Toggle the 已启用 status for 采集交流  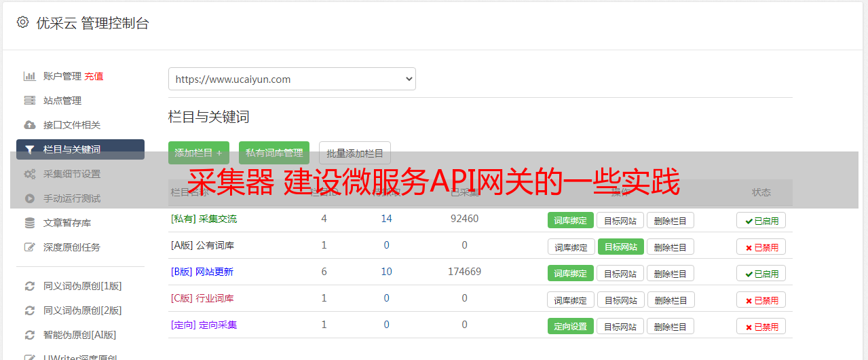point(761,220)
